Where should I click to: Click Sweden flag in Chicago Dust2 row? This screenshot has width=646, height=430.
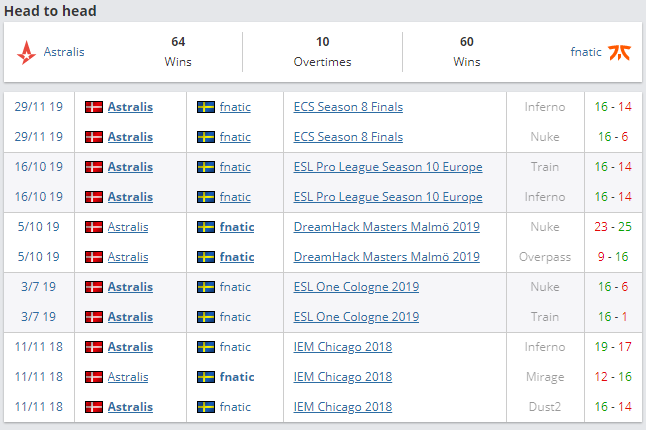click(206, 407)
